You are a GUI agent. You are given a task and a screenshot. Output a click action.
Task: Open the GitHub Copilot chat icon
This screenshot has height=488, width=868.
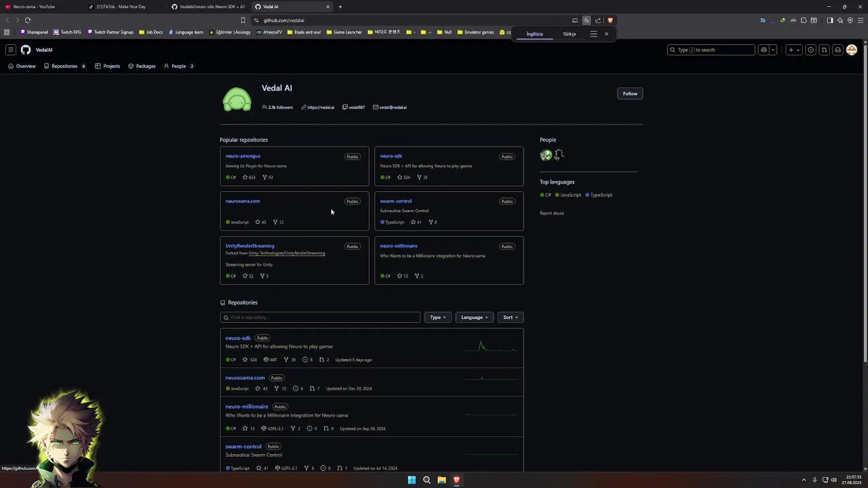coord(764,49)
